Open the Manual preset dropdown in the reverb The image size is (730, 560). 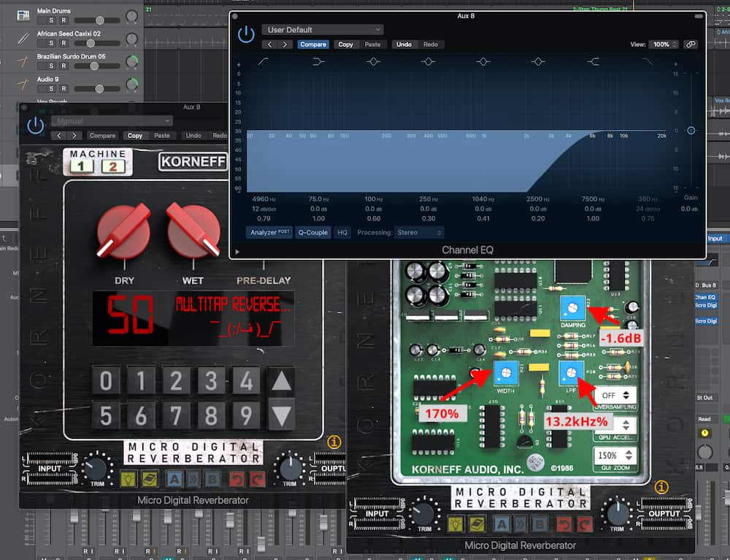point(112,121)
